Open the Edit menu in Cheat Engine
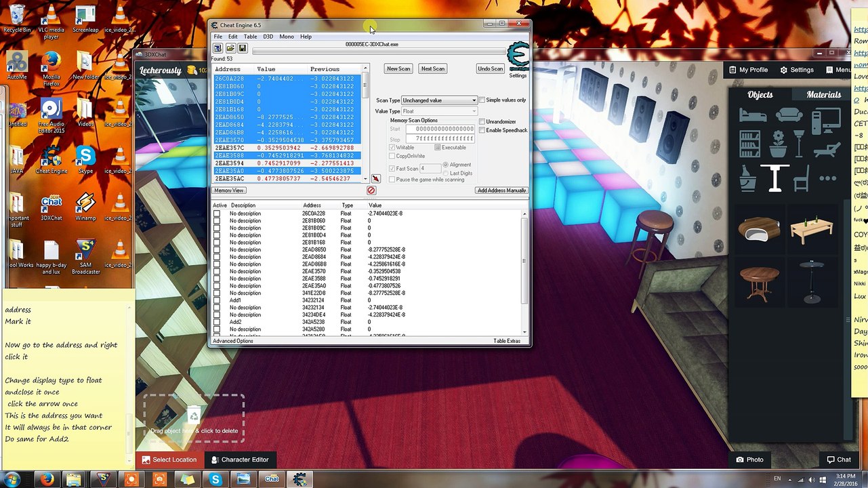Screen dimensions: 868x488 point(233,37)
